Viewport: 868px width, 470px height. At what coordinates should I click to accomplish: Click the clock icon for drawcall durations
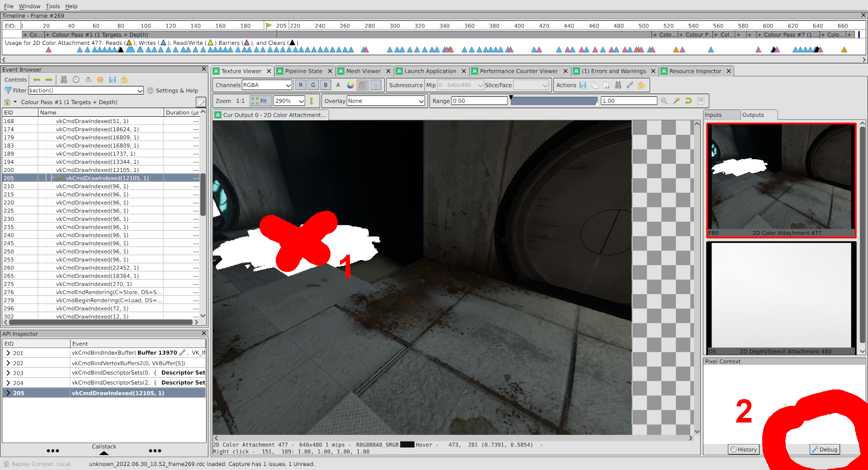(76, 80)
